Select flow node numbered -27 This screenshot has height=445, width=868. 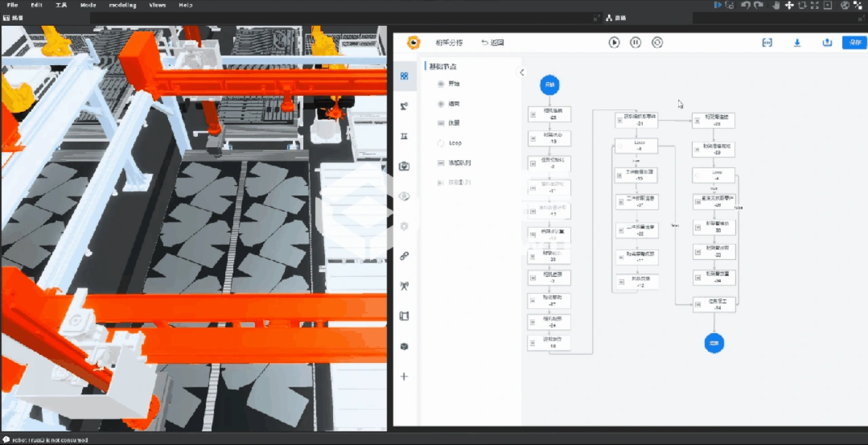point(549,301)
